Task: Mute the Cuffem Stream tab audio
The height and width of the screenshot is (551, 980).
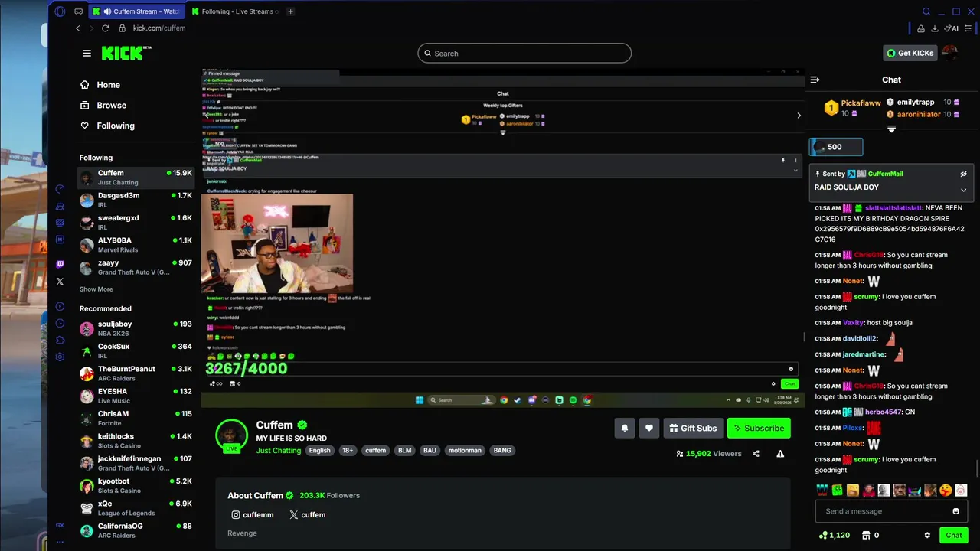Action: pos(107,11)
